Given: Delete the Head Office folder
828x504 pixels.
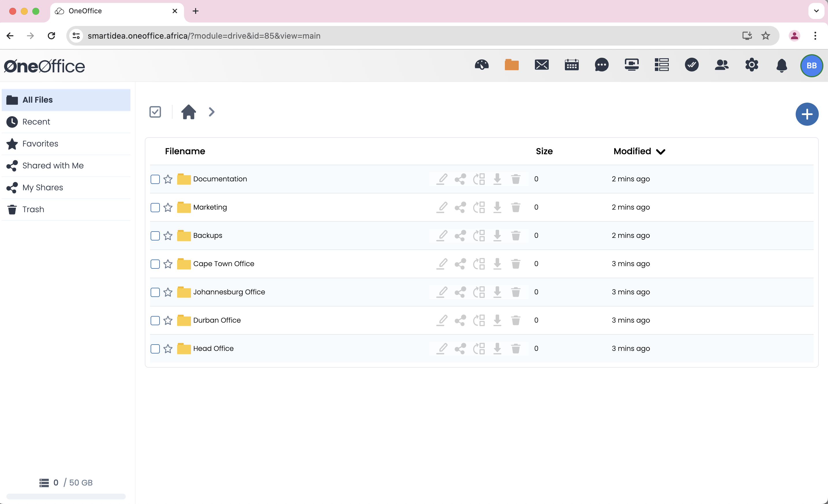Looking at the screenshot, I should (516, 349).
